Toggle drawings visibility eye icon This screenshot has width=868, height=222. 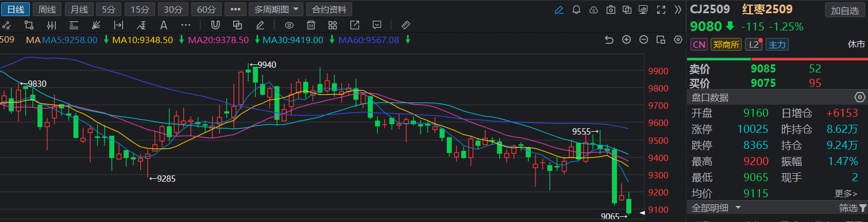pos(289,25)
